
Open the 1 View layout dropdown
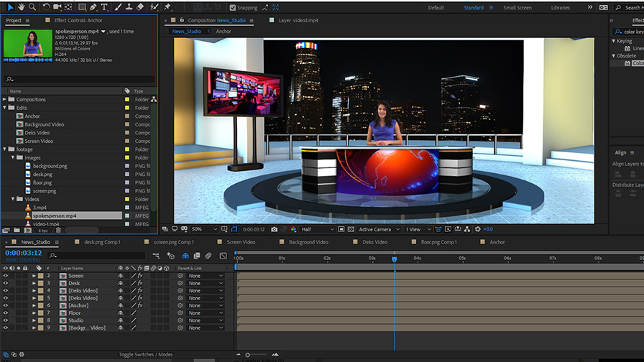[x=418, y=229]
